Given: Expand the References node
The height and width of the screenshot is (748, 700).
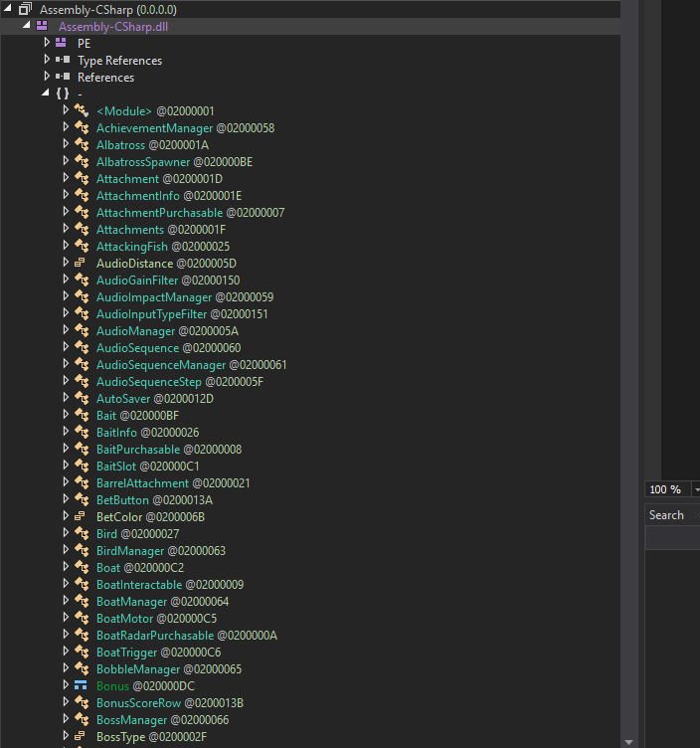Looking at the screenshot, I should [x=47, y=76].
